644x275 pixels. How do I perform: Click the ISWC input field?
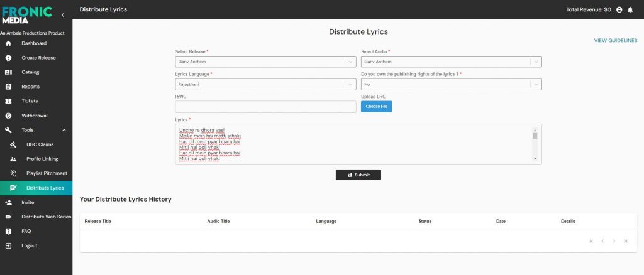point(265,107)
